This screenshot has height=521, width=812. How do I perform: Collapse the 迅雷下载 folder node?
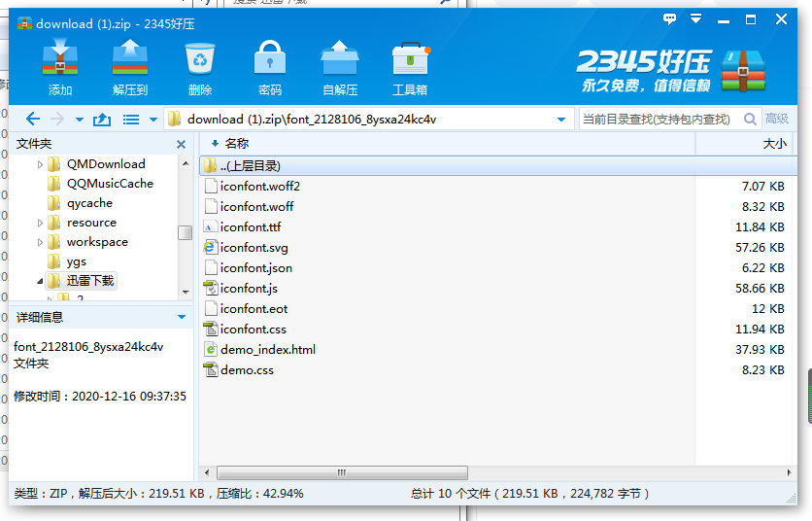(40, 282)
